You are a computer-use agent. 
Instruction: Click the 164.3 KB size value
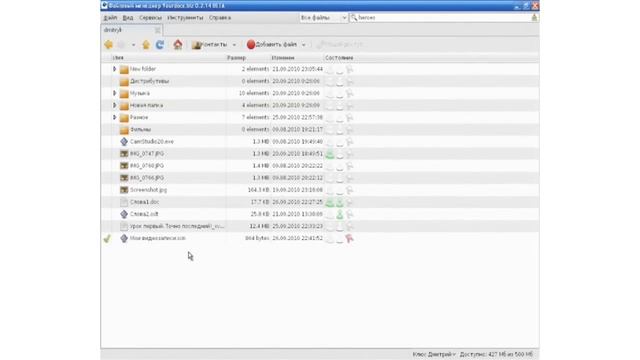point(258,190)
